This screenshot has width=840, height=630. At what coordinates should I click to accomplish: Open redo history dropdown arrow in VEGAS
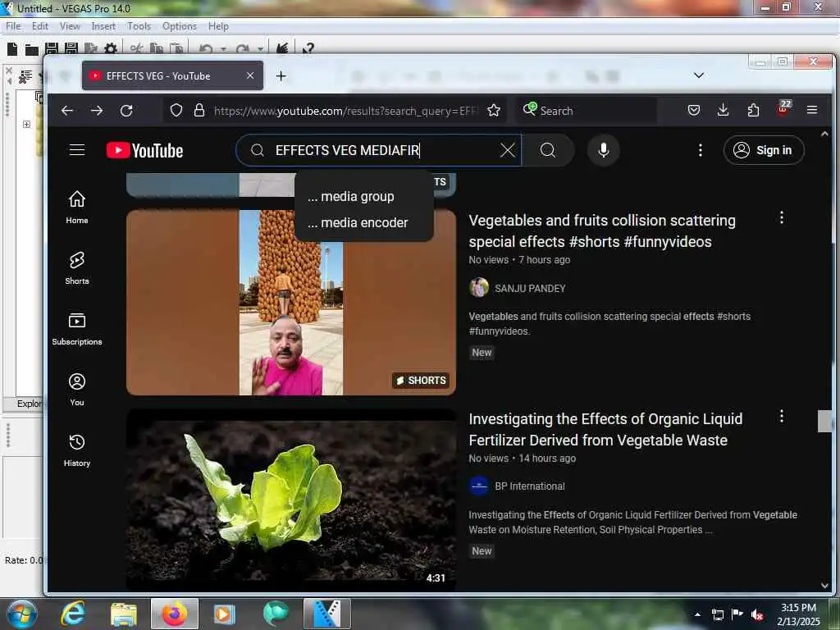click(260, 50)
